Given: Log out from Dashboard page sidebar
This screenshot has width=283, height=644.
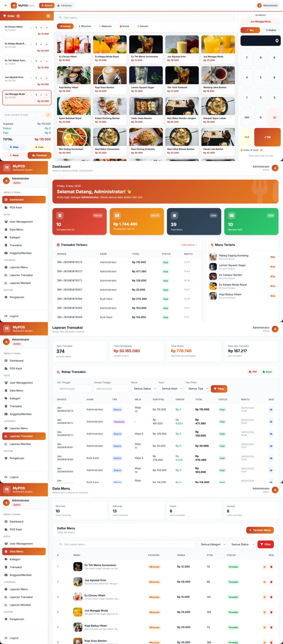Looking at the screenshot, I should click(x=24, y=316).
